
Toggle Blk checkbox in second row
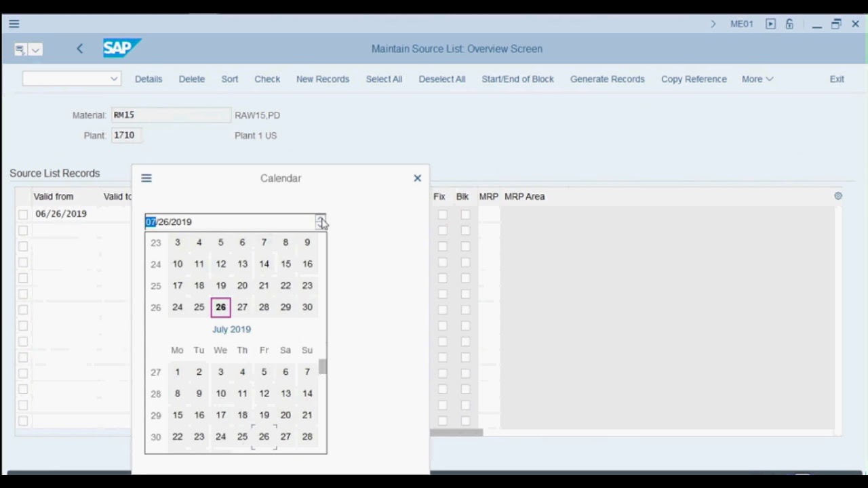(x=465, y=230)
